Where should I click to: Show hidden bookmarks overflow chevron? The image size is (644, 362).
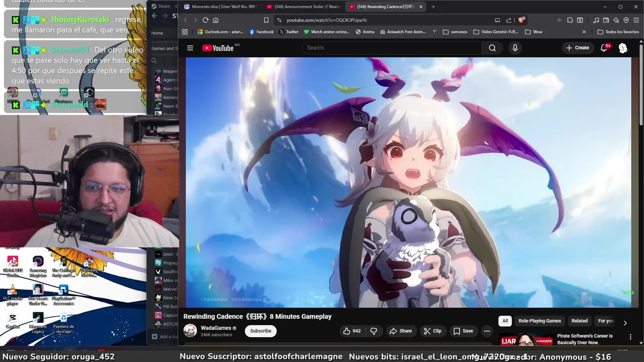[x=584, y=32]
